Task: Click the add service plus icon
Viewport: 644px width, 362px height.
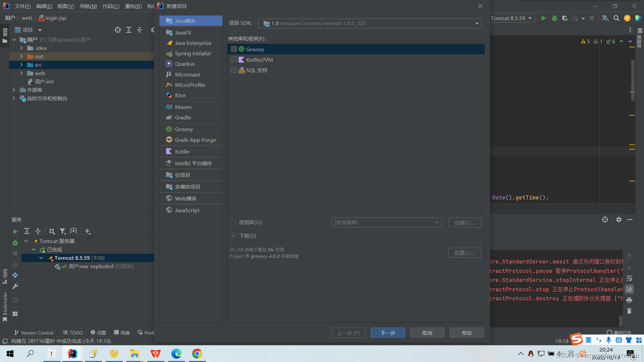Action: point(88,231)
